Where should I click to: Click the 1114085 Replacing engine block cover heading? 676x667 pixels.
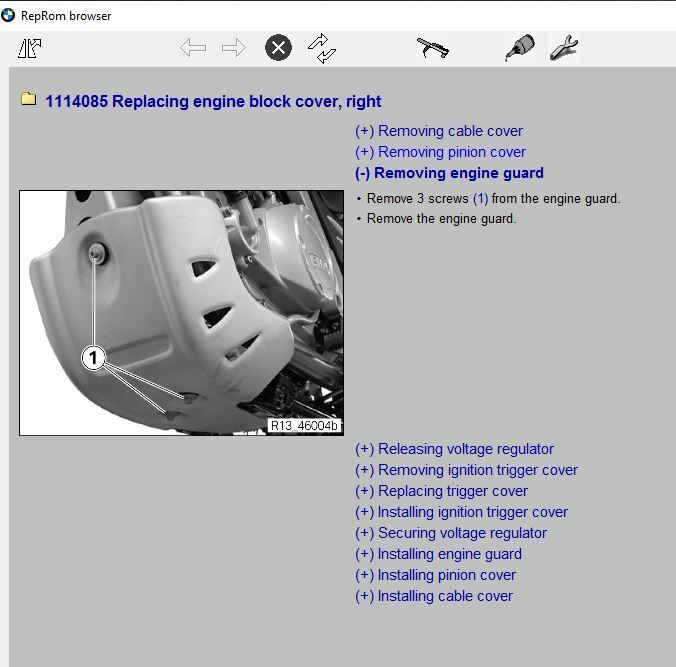[213, 101]
